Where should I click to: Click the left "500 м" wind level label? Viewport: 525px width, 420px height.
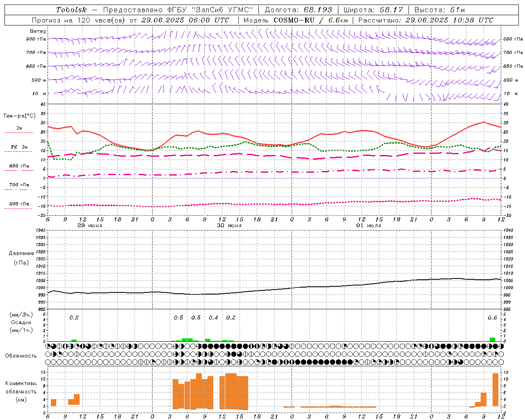pos(39,80)
